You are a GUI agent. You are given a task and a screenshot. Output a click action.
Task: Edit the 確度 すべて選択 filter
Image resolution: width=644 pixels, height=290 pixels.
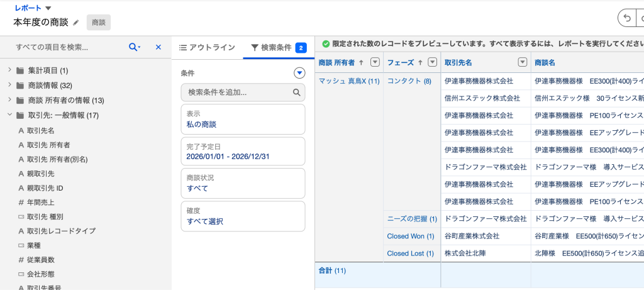pos(243,216)
